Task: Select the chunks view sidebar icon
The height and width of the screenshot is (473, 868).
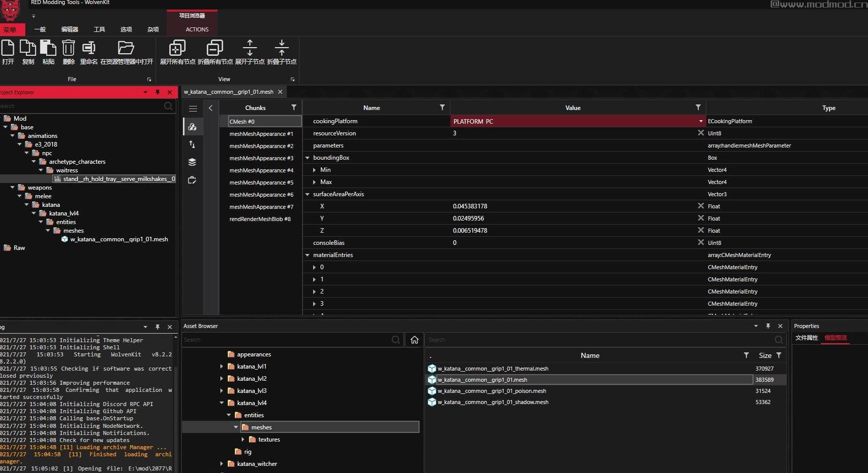Action: coord(192,127)
